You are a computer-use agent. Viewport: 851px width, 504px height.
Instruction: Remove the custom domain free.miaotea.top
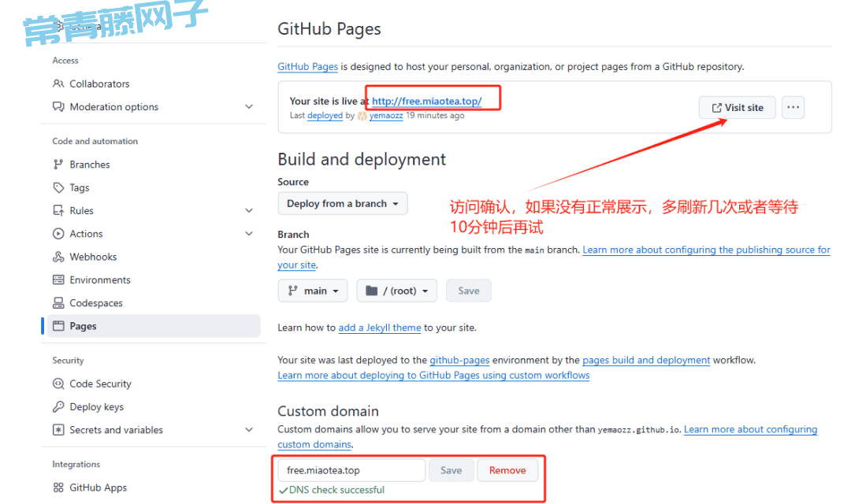pyautogui.click(x=507, y=470)
